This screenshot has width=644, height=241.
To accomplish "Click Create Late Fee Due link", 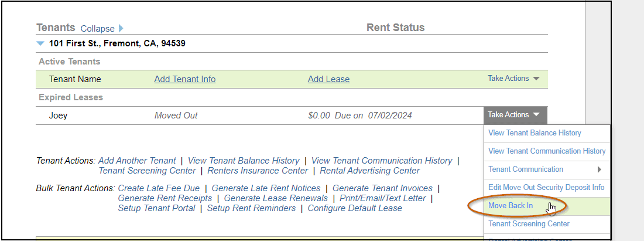I will (159, 188).
